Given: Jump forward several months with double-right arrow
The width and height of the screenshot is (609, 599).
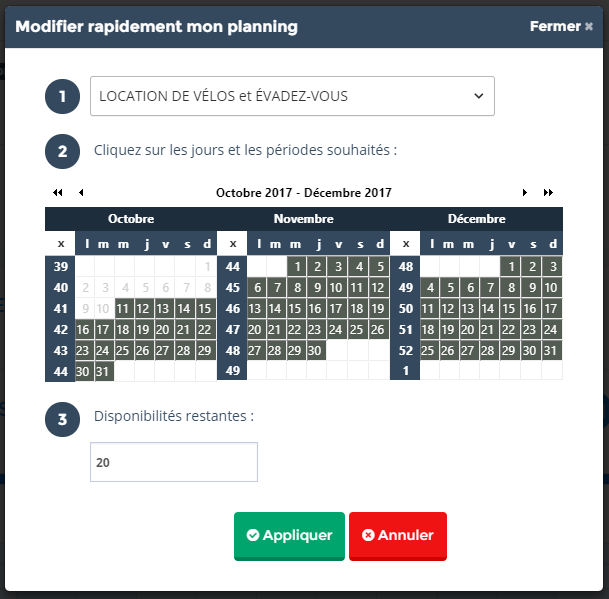Looking at the screenshot, I should tap(548, 192).
